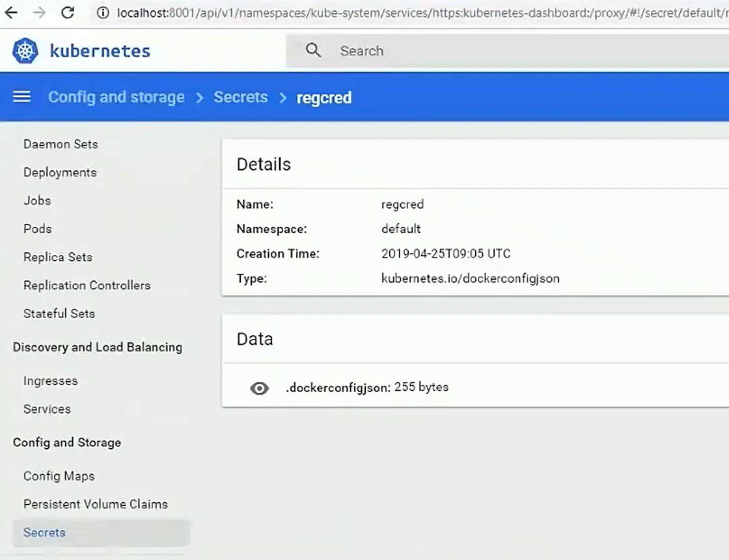Click the 255 bytes value
The width and height of the screenshot is (729, 560).
pyautogui.click(x=421, y=386)
